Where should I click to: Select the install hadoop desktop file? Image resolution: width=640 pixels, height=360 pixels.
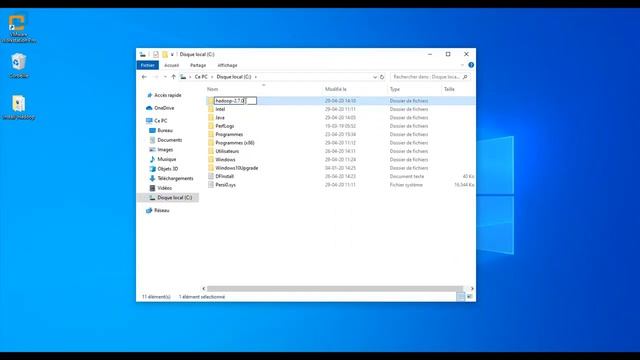[x=18, y=107]
